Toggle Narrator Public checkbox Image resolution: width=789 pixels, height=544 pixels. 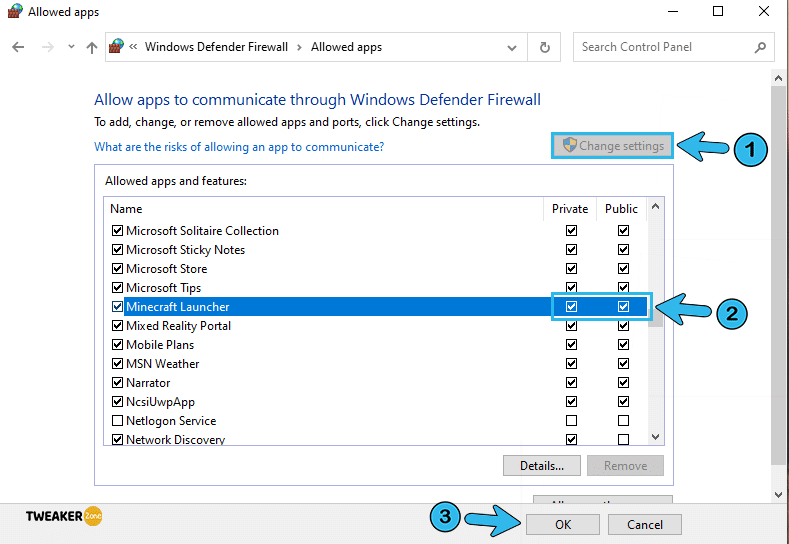(623, 382)
